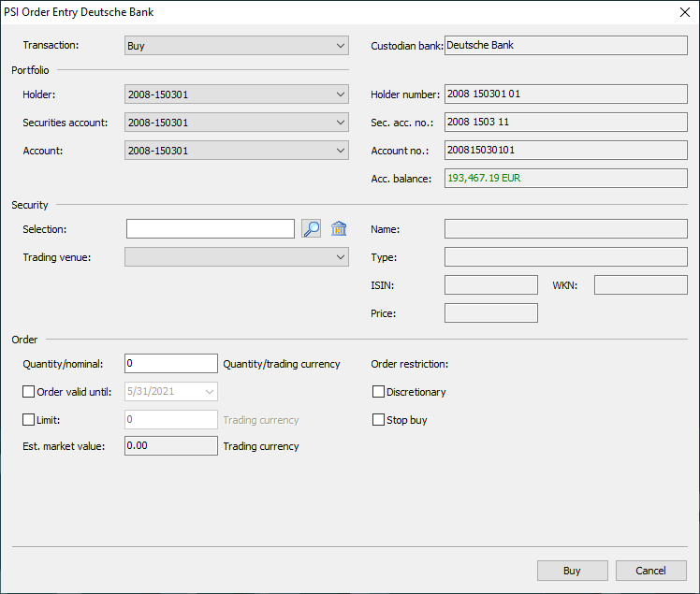Close the PSI Order Entry dialog
The width and height of the screenshot is (700, 594).
pos(682,12)
